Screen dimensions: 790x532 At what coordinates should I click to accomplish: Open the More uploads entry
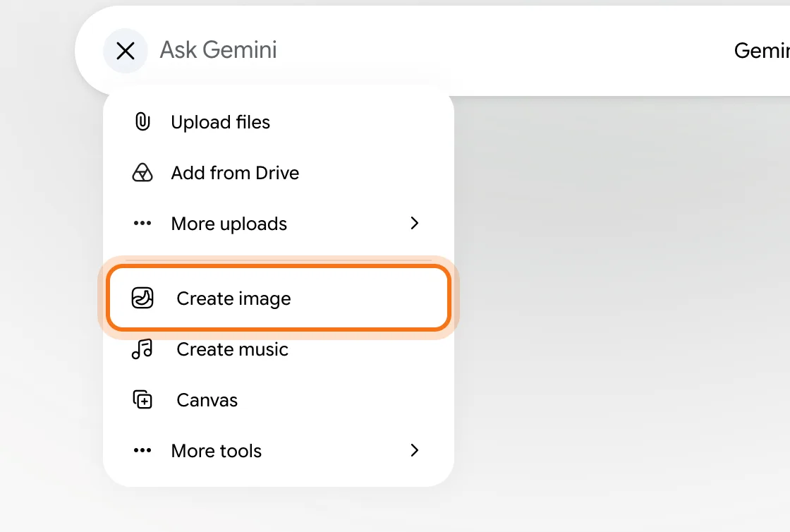pos(278,223)
